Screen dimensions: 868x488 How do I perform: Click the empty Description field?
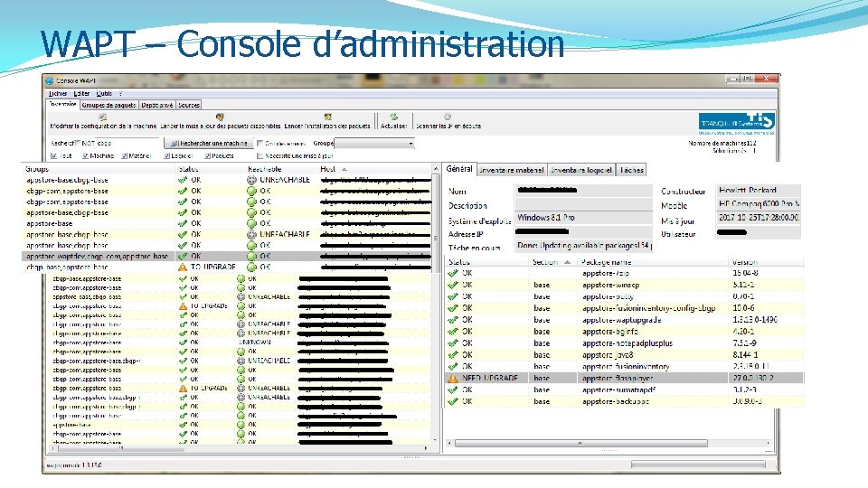pyautogui.click(x=583, y=205)
